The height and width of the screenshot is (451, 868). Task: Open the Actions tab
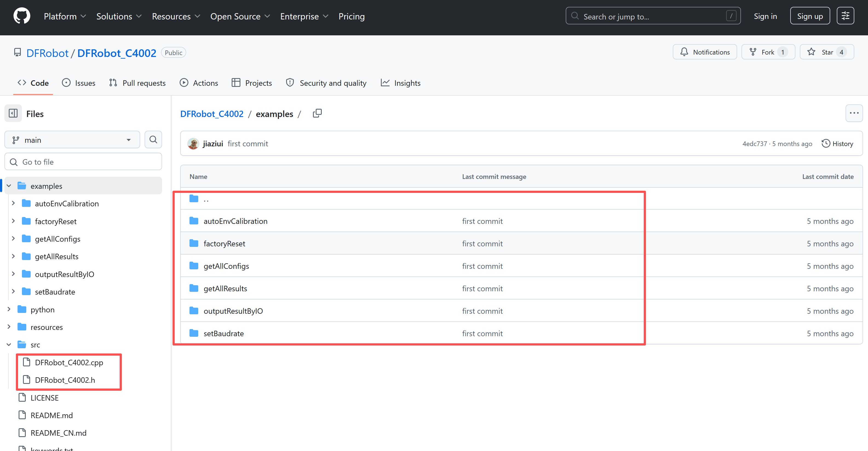[199, 83]
